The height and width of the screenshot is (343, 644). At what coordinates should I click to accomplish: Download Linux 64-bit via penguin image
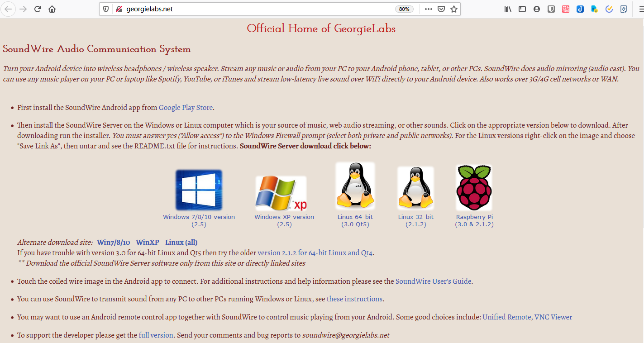[355, 186]
